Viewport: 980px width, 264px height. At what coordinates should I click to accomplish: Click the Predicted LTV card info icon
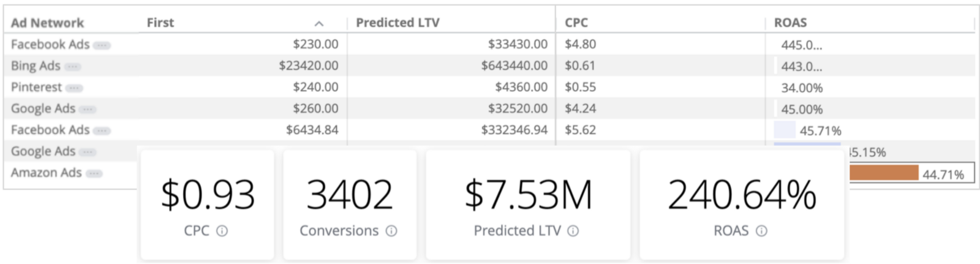(573, 231)
